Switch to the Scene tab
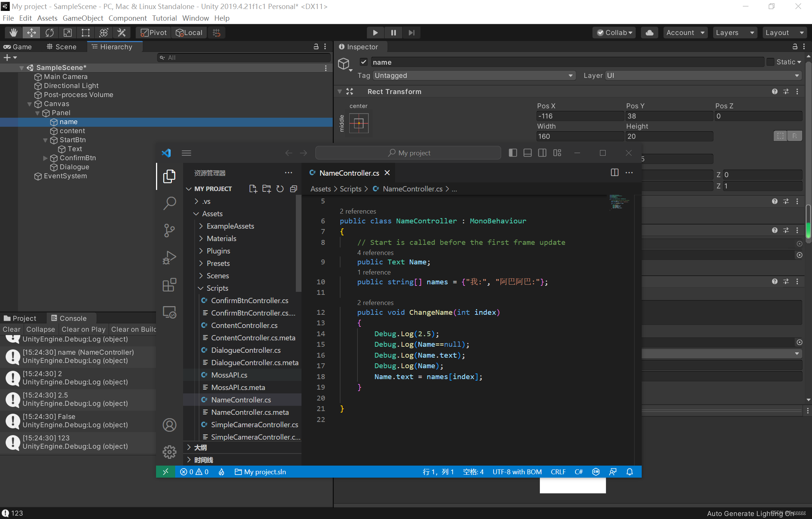The image size is (812, 519). 61,47
